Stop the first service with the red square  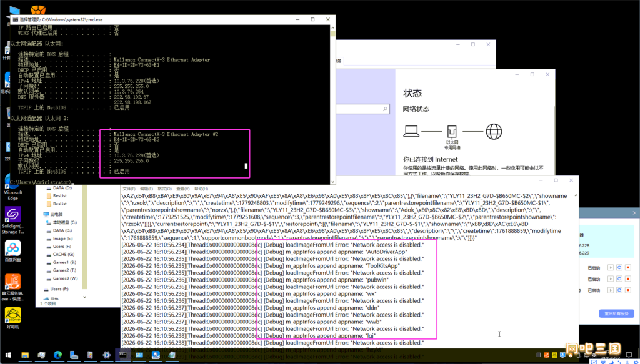628,267
